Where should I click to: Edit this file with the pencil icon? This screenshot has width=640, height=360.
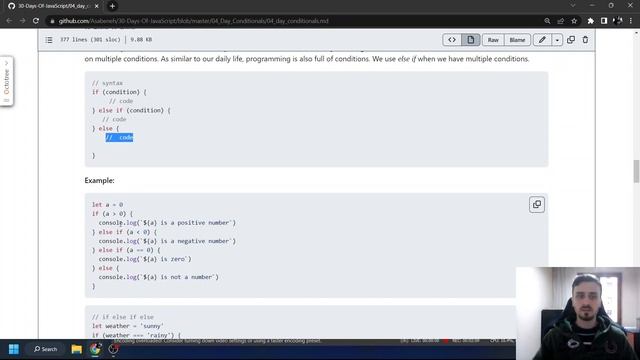[542, 40]
